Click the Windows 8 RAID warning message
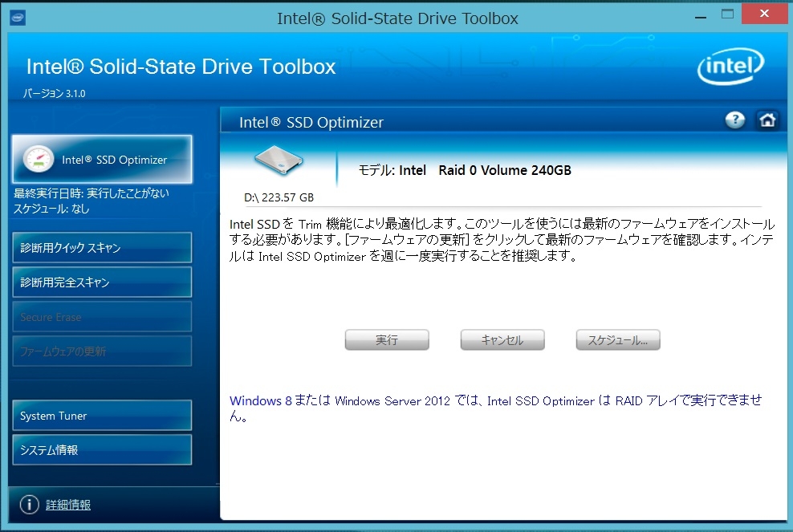The height and width of the screenshot is (532, 793). coord(496,408)
